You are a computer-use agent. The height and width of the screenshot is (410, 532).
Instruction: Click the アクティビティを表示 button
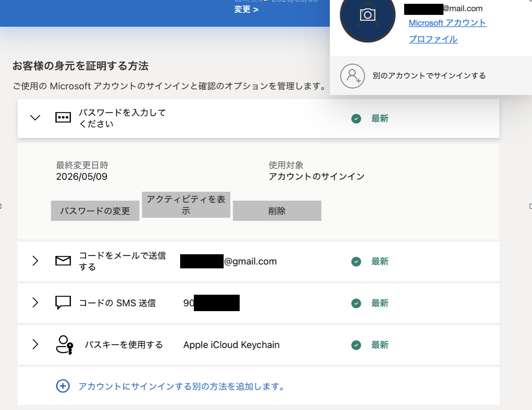pyautogui.click(x=186, y=205)
